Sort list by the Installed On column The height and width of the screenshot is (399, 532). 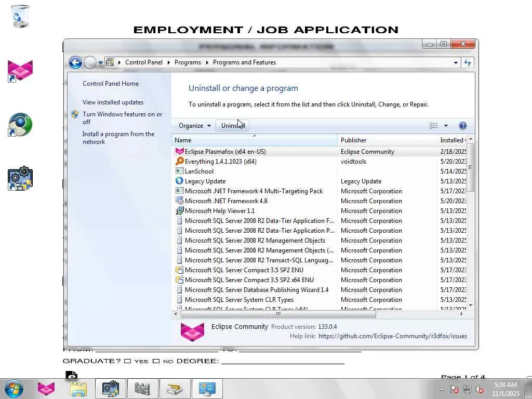point(453,140)
